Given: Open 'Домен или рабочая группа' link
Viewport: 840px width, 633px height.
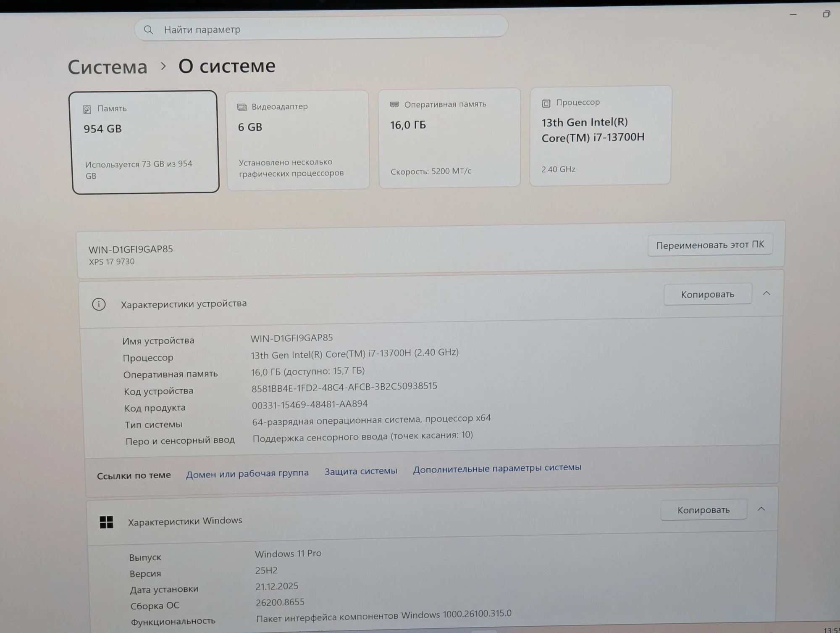Looking at the screenshot, I should (x=247, y=473).
